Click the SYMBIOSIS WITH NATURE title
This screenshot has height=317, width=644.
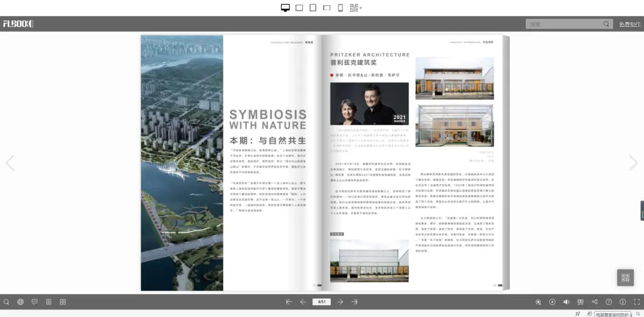coord(268,120)
